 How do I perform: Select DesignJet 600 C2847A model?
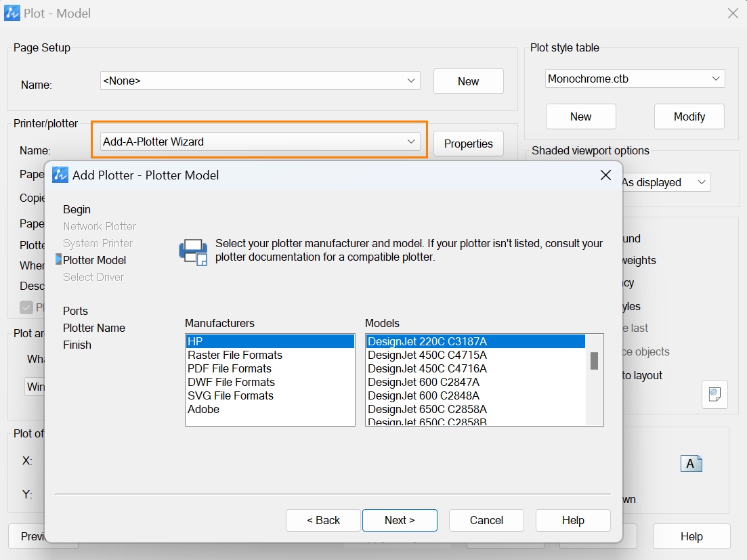[475, 383]
